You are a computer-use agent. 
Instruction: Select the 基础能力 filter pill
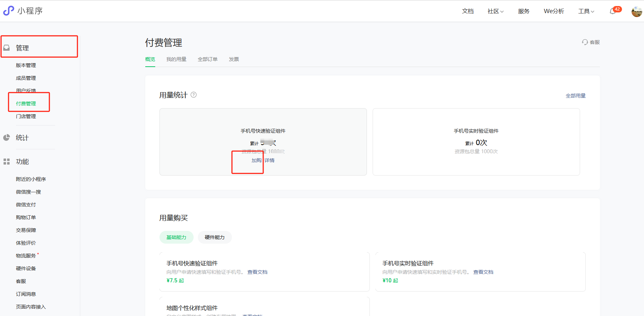[x=177, y=237]
